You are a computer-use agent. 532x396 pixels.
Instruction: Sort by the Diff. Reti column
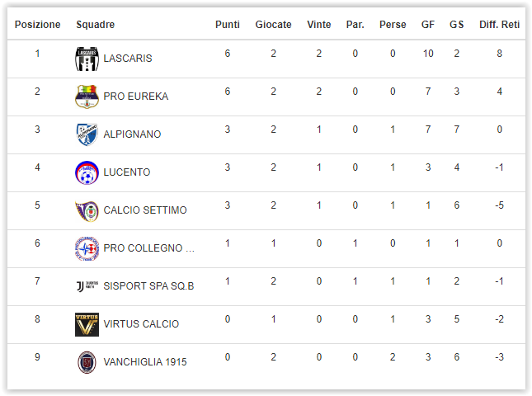pyautogui.click(x=499, y=25)
